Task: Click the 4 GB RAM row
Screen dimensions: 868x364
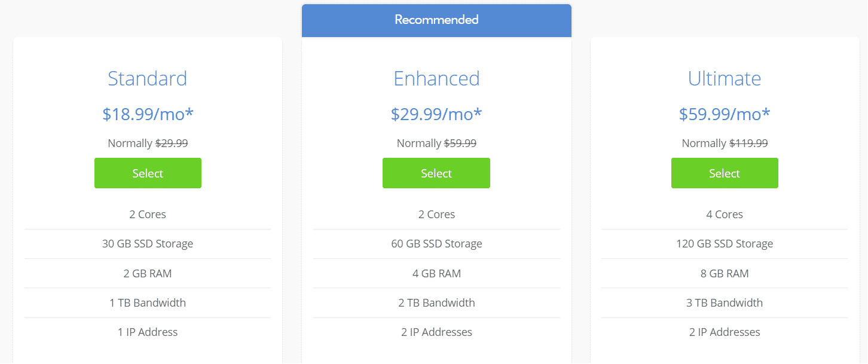Action: tap(436, 274)
